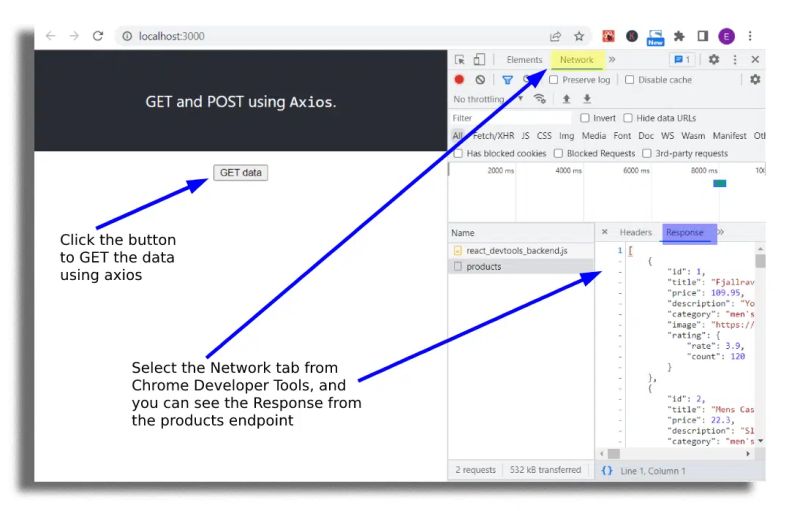Filter requests by Doc

(x=645, y=136)
